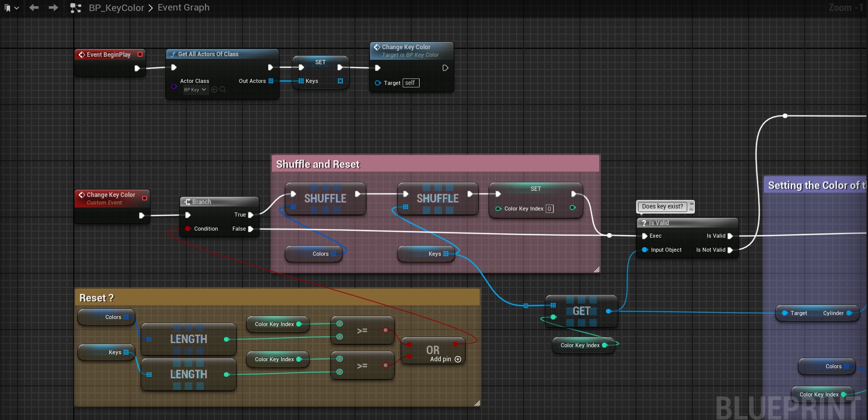Viewport: 868px width, 420px height.
Task: Select the upper >= comparison node
Action: [x=362, y=330]
